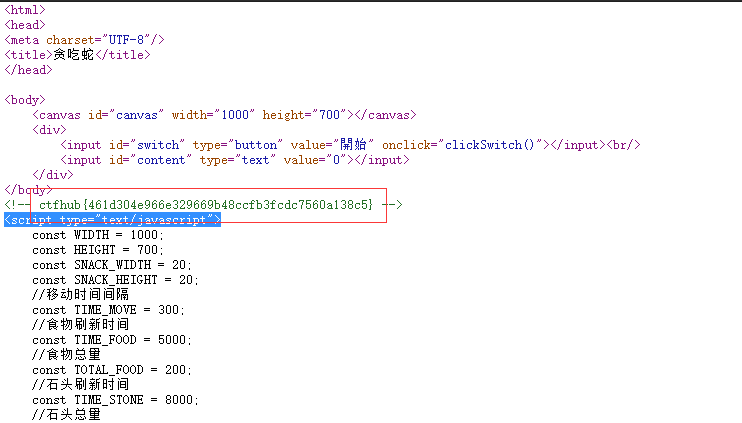Click the const TOTAL_FOOD = 200 line

click(x=111, y=370)
